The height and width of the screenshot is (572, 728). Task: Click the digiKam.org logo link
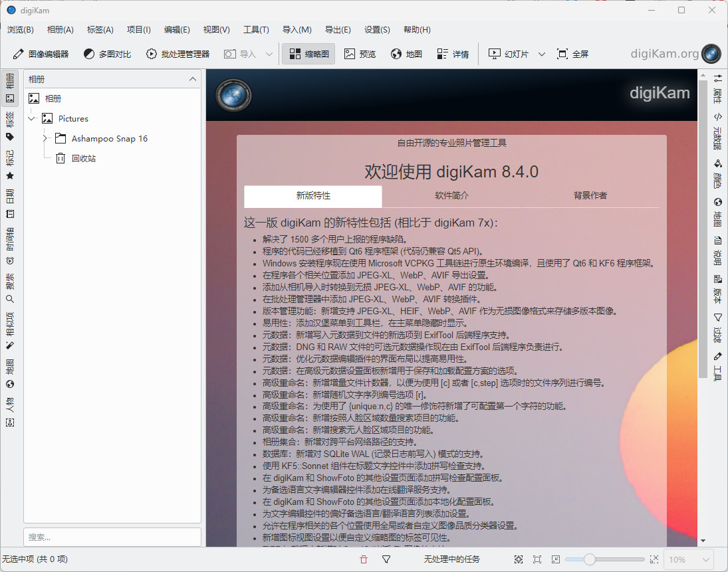pyautogui.click(x=675, y=54)
